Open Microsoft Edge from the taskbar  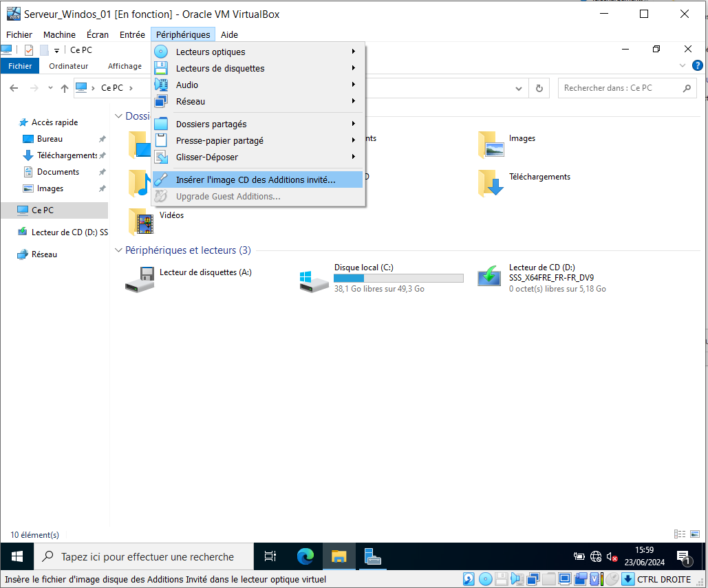point(305,556)
